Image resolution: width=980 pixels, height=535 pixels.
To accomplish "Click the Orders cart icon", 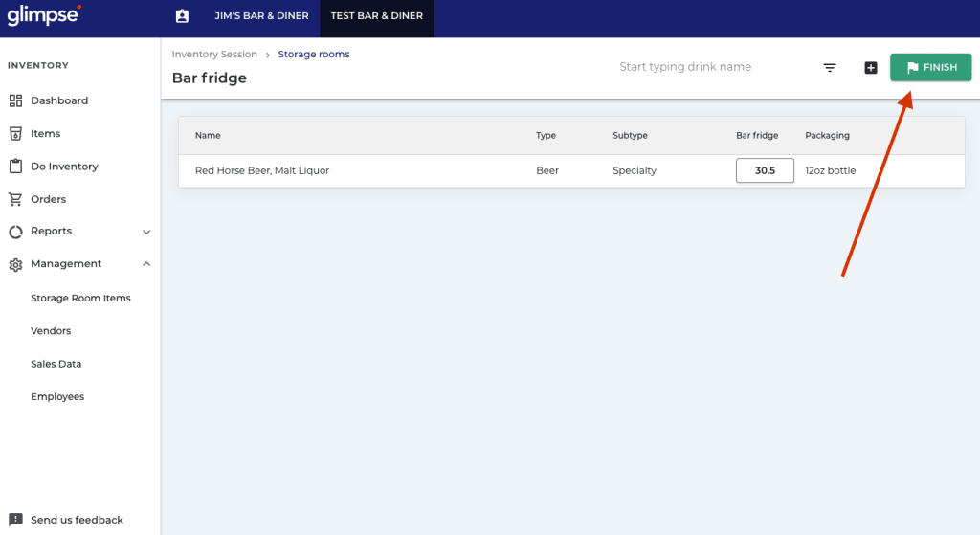I will (x=15, y=199).
